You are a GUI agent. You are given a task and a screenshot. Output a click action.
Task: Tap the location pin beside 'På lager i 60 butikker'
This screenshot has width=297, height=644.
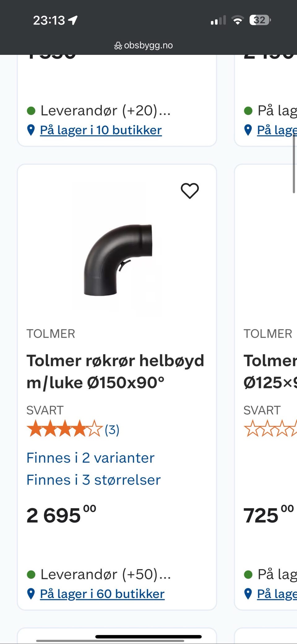31,594
